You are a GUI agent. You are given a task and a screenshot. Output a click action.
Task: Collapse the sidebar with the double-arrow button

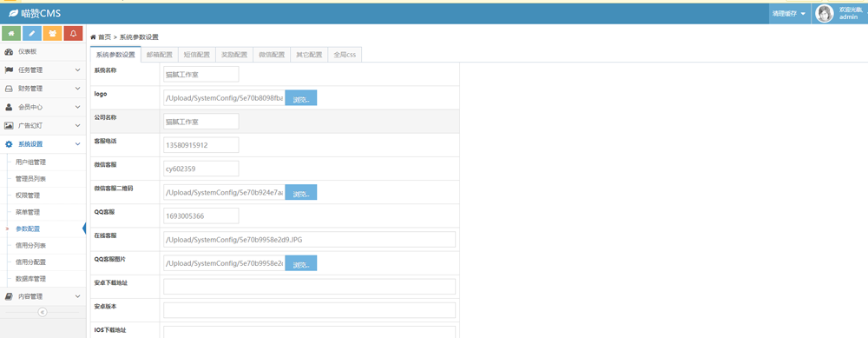42,312
